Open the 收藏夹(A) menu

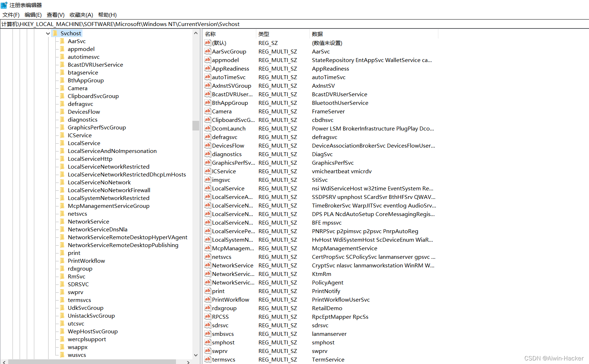point(81,15)
